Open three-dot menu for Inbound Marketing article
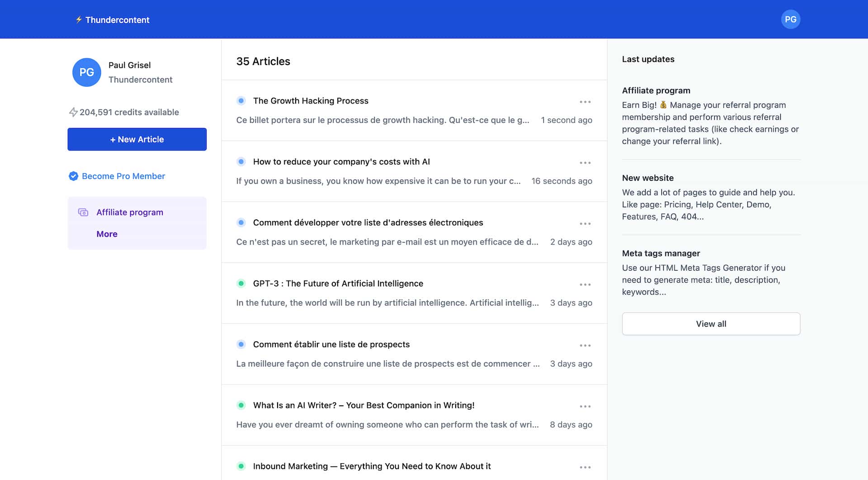Screen dimensions: 868x480 click(x=585, y=467)
